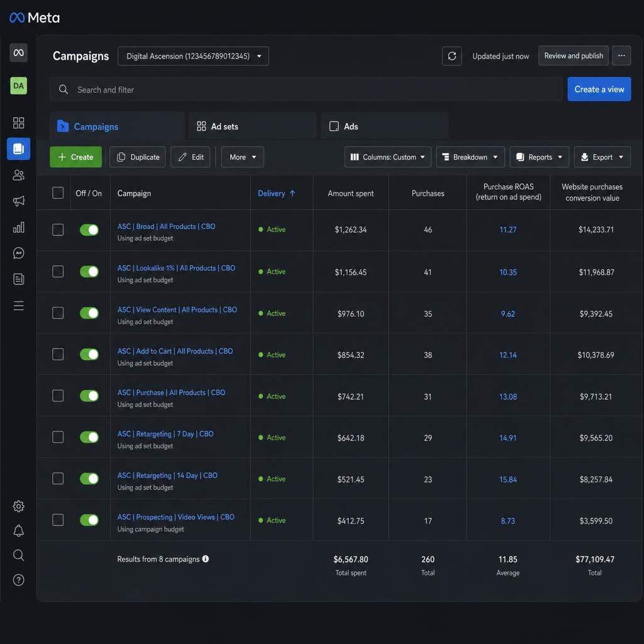Open the Columns: Custom dropdown

pos(387,157)
